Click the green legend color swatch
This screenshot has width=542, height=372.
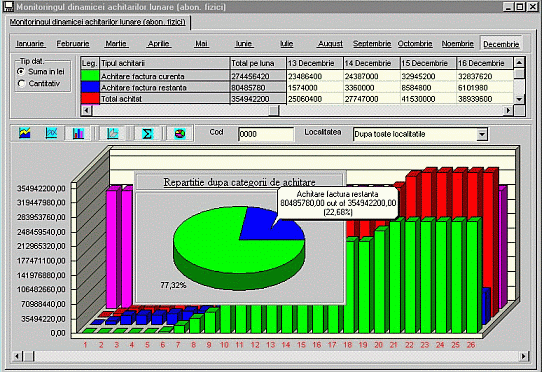pyautogui.click(x=90, y=76)
